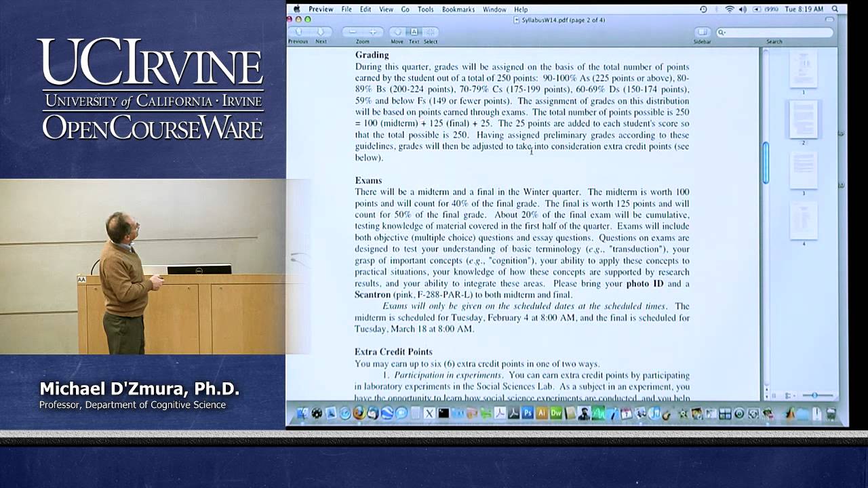Adjust the thumbnail size slider
Viewport: 868px width, 488px height.
816,395
